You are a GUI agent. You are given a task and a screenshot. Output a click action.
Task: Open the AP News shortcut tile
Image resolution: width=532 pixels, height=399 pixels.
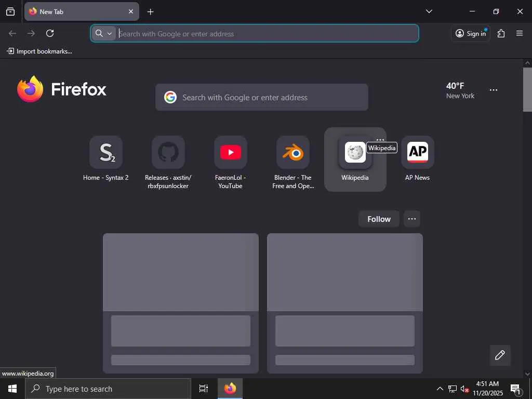pyautogui.click(x=418, y=158)
